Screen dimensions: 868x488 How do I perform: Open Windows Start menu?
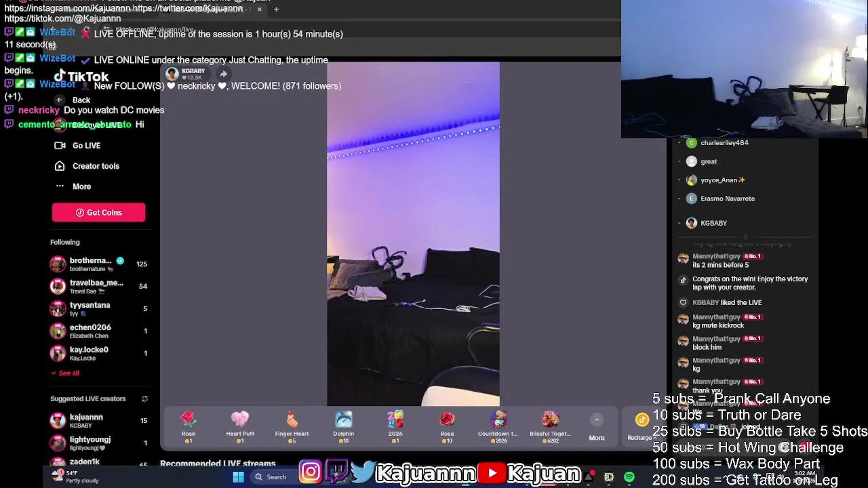point(238,476)
